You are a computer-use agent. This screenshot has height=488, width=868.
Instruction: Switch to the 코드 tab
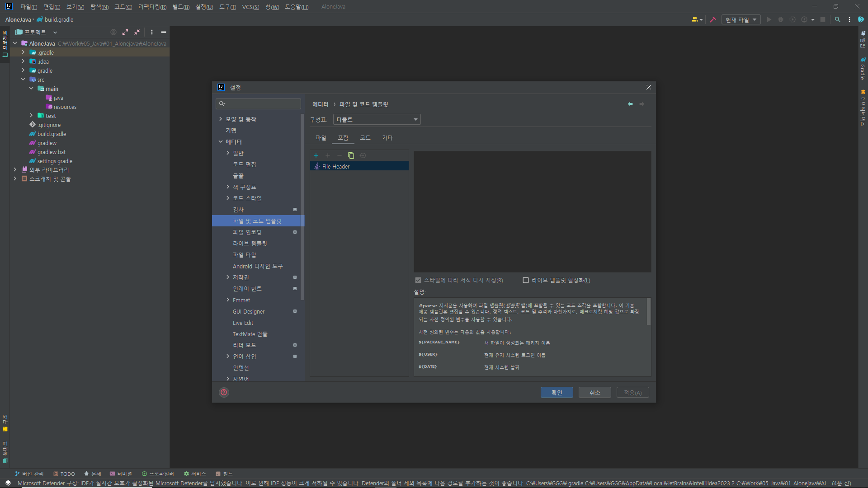[x=365, y=138]
